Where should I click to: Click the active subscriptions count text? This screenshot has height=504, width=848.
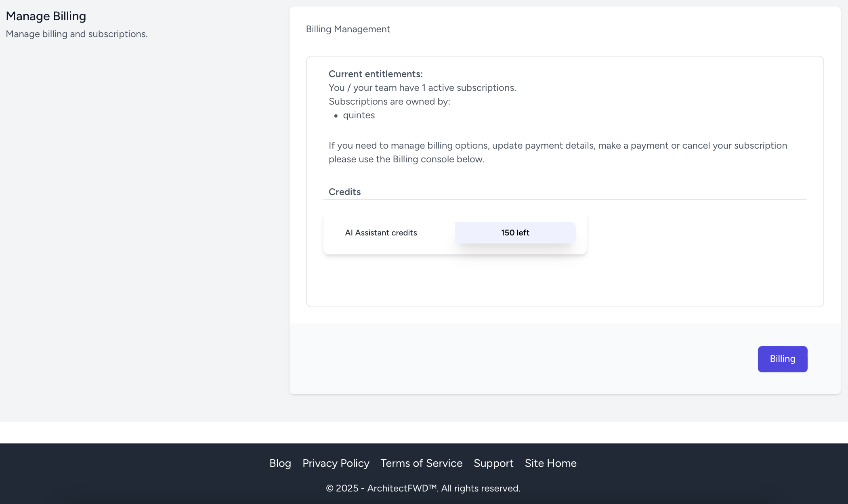422,88
